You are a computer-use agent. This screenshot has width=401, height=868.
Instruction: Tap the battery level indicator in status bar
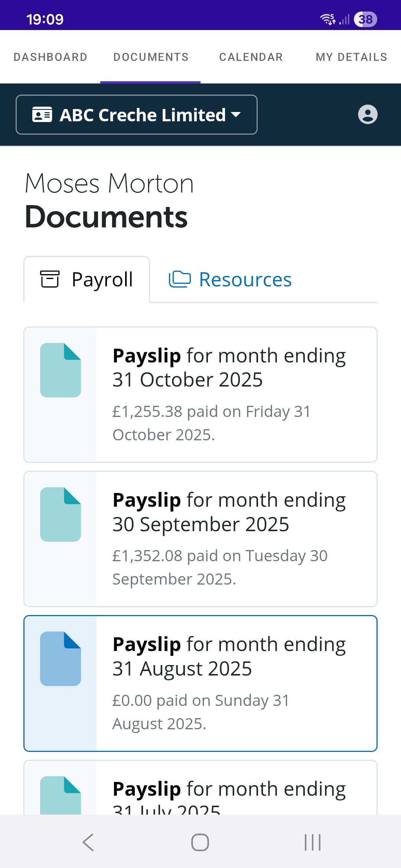365,19
